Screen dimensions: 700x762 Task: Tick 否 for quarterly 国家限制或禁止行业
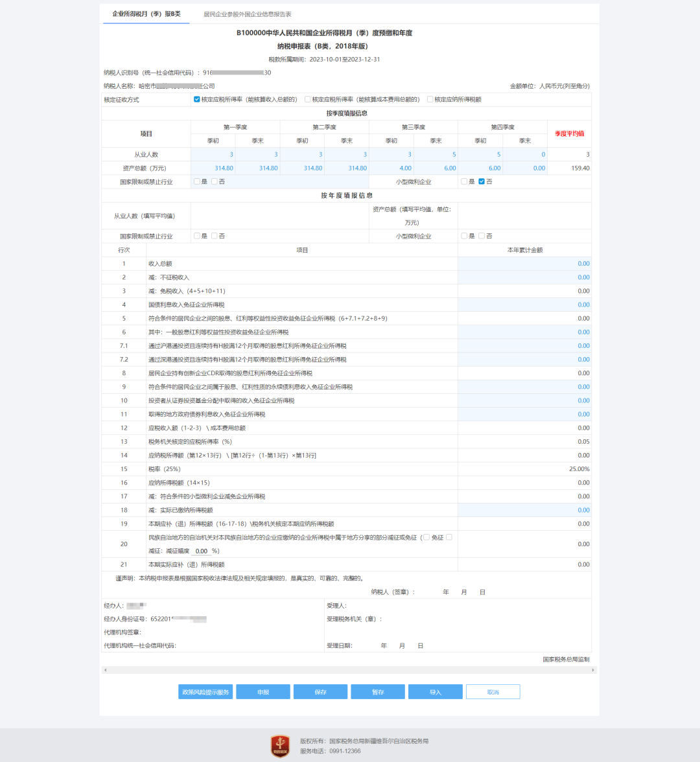pos(215,181)
